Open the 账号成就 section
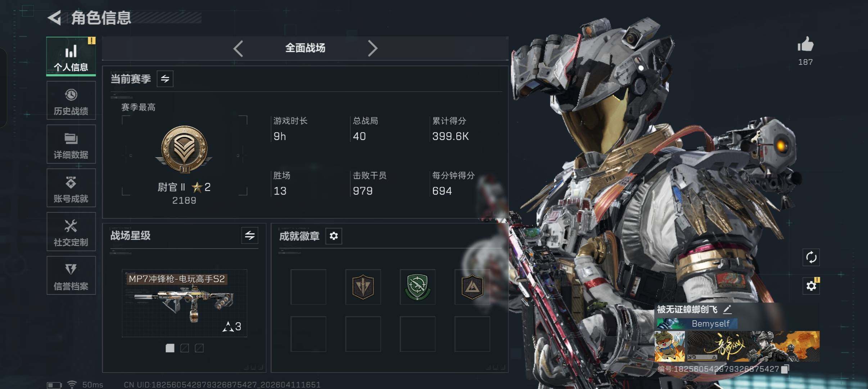Image resolution: width=868 pixels, height=389 pixels. pyautogui.click(x=71, y=188)
